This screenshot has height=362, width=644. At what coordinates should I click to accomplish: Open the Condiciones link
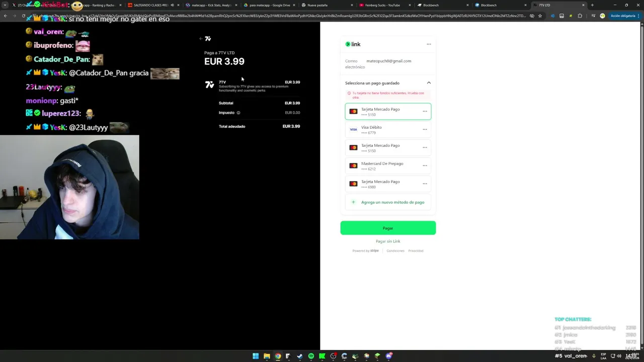pyautogui.click(x=395, y=251)
